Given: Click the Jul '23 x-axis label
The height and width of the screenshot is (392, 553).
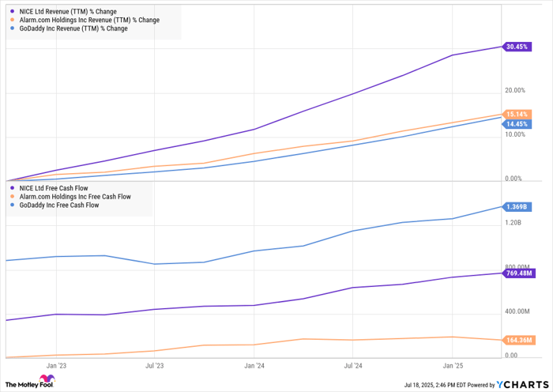Looking at the screenshot, I should coord(155,366).
